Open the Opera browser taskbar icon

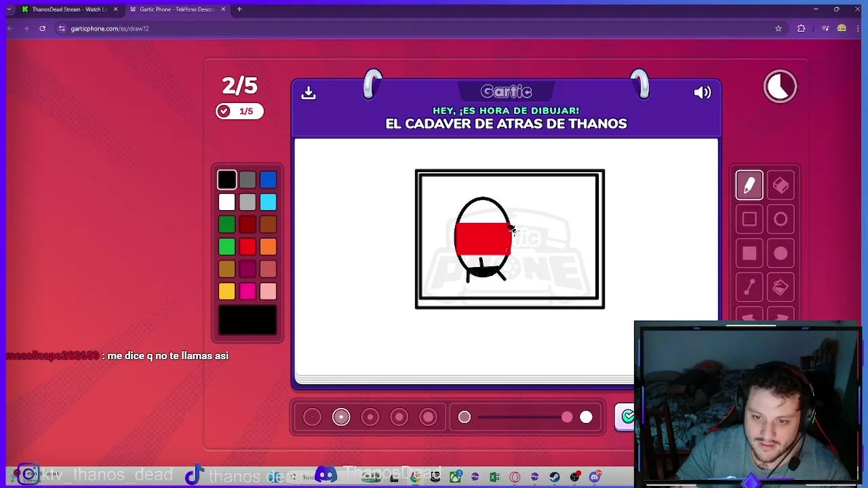[515, 477]
